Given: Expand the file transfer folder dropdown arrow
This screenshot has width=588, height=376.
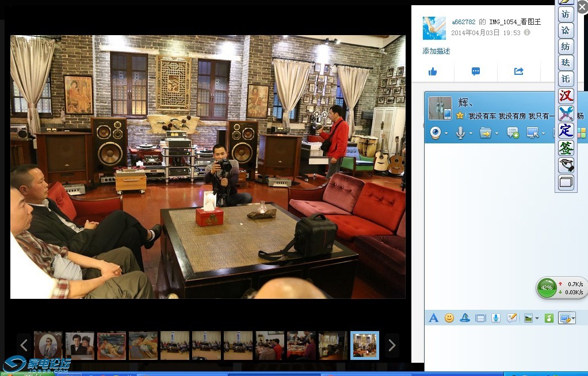Looking at the screenshot, I should 496,134.
